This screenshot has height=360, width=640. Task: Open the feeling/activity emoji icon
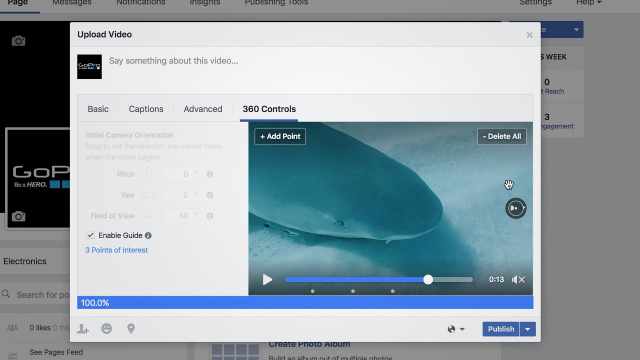click(x=107, y=329)
